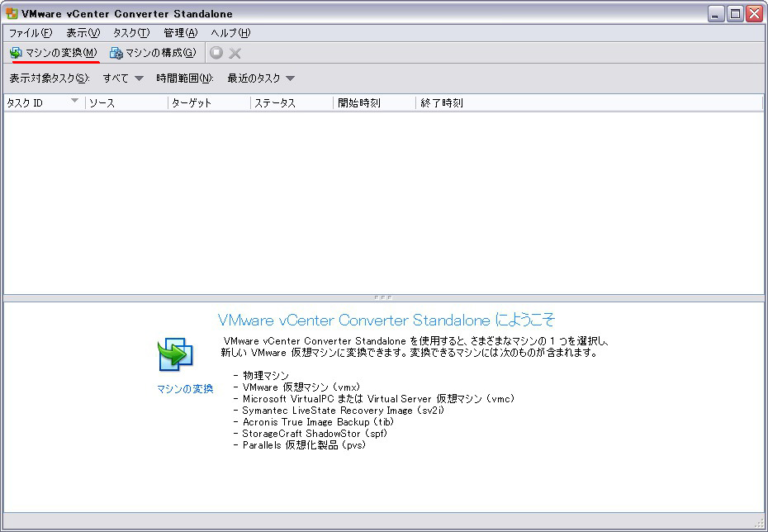The height and width of the screenshot is (532, 768).
Task: Click the 表示対象タスク label
Action: pyautogui.click(x=50, y=78)
